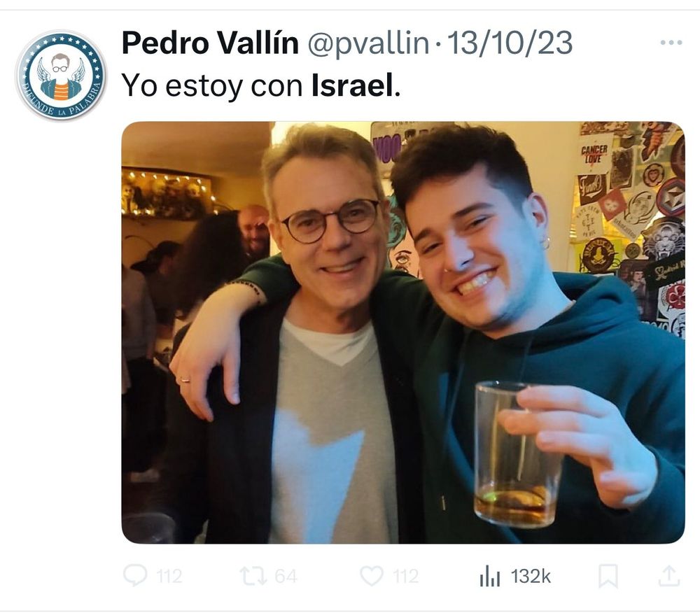Image resolution: width=700 pixels, height=613 pixels.
Task: Click the glass of drink in photo
Action: tap(517, 455)
